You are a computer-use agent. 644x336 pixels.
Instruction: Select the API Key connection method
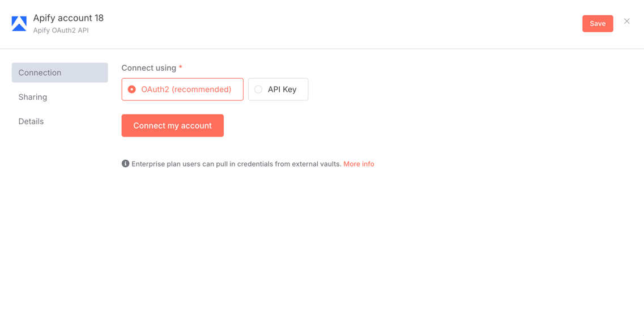pyautogui.click(x=278, y=89)
